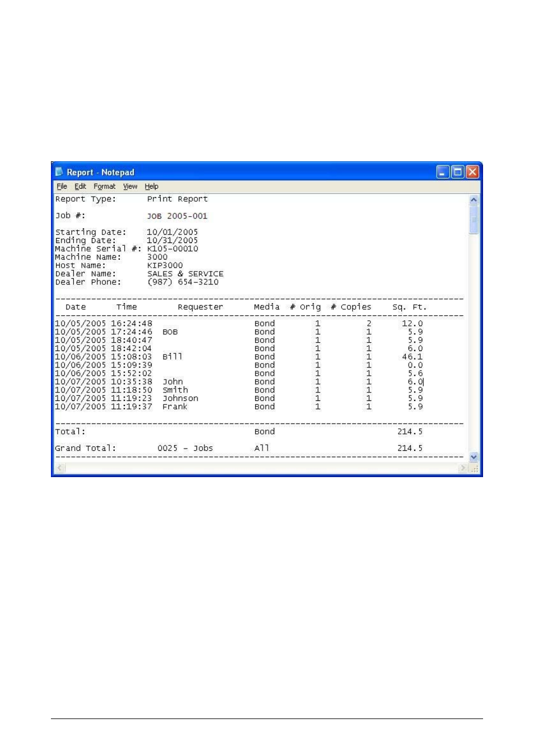Click the requester name 'John'

point(173,381)
